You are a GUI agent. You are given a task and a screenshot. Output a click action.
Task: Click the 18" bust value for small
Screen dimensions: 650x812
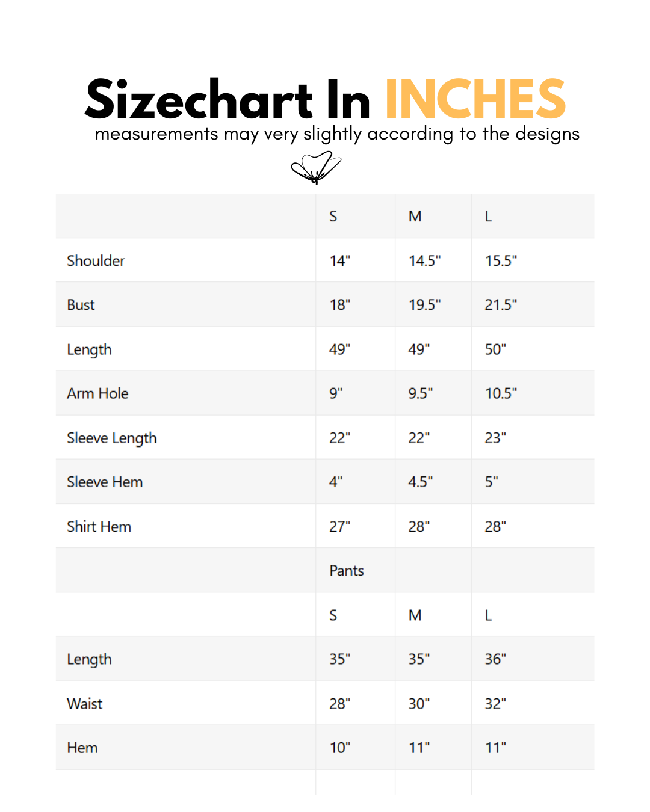click(340, 305)
